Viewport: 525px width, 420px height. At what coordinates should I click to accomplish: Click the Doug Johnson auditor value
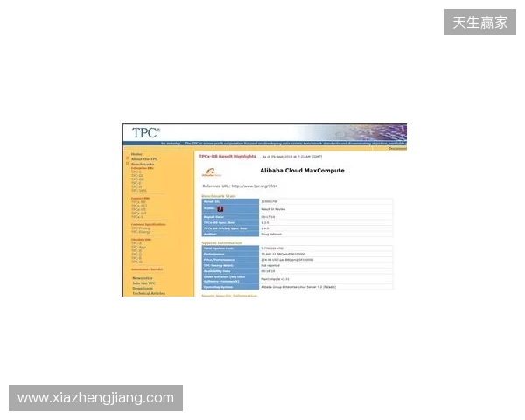pyautogui.click(x=271, y=234)
